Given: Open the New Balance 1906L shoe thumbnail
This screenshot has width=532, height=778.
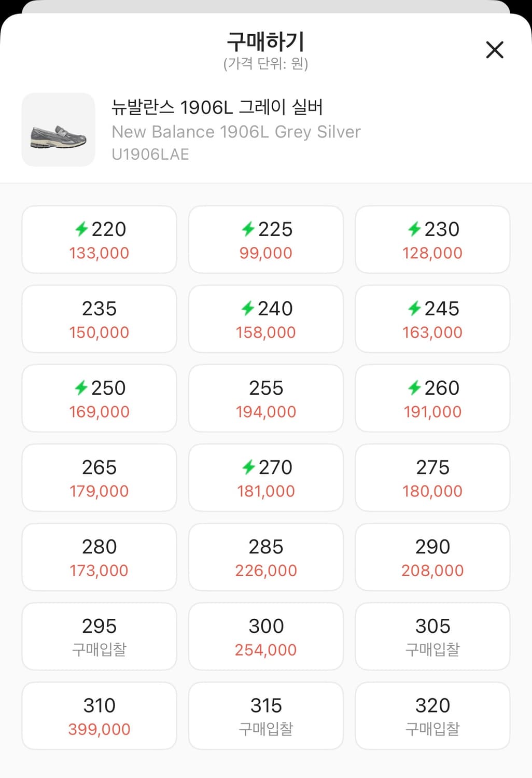Looking at the screenshot, I should pos(58,130).
